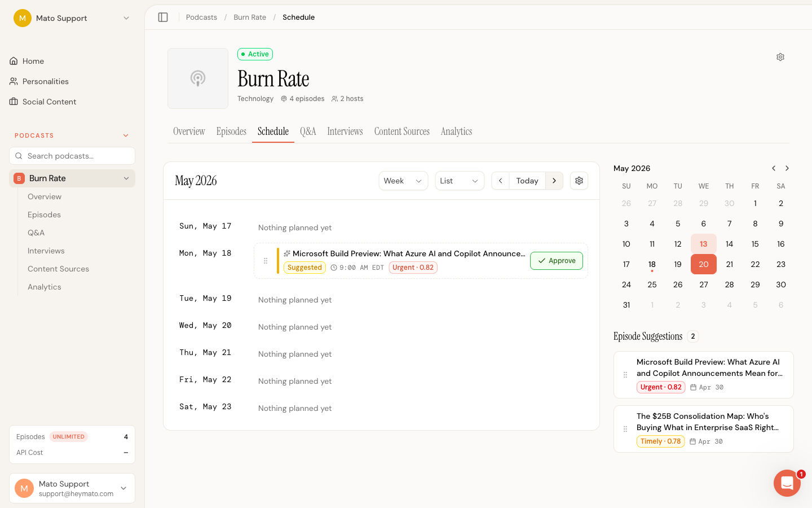Open Episodes under Burn Rate sidebar

(x=44, y=214)
